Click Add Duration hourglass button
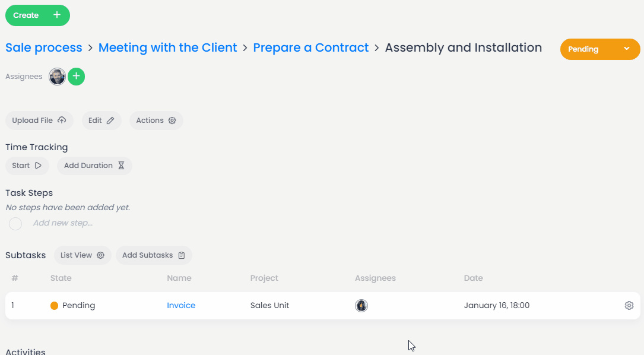The width and height of the screenshot is (644, 355). 94,166
